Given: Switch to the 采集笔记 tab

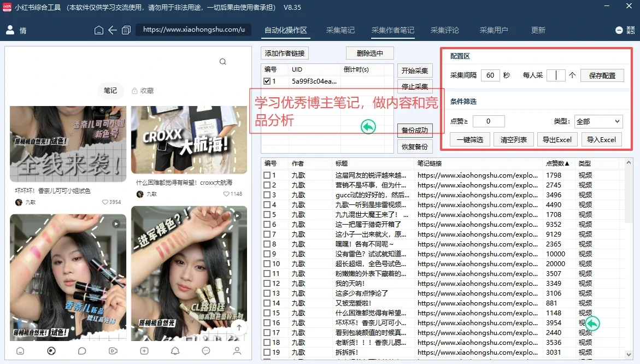Looking at the screenshot, I should pyautogui.click(x=340, y=30).
